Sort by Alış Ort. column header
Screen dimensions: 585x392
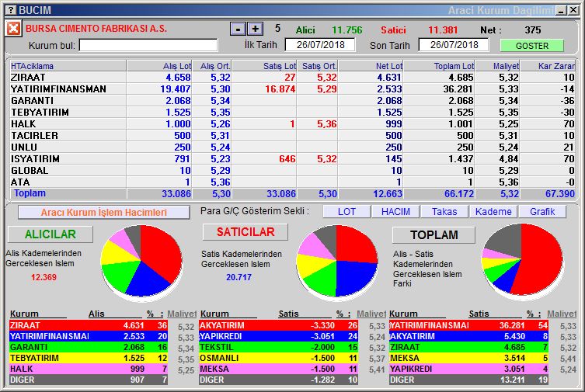[211, 66]
